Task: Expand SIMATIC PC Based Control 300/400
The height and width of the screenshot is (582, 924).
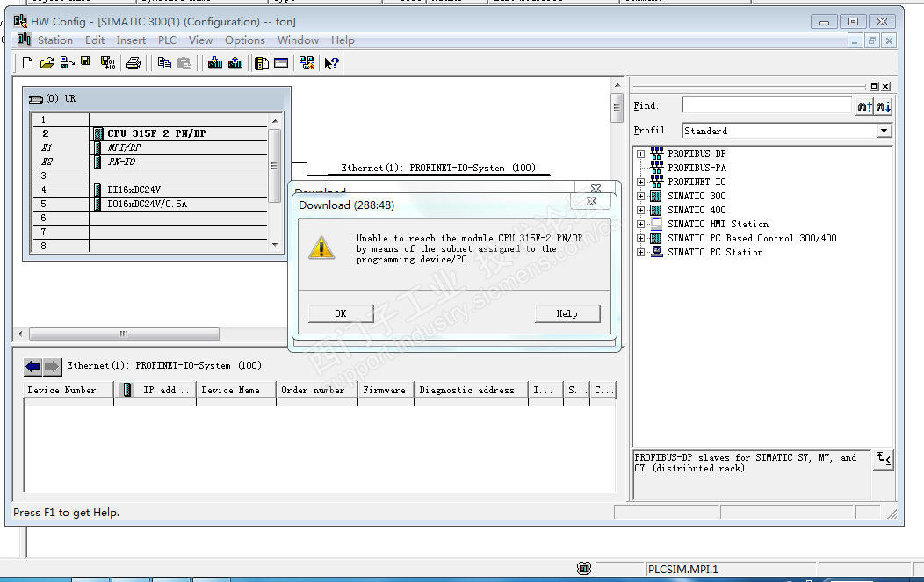Action: [640, 239]
